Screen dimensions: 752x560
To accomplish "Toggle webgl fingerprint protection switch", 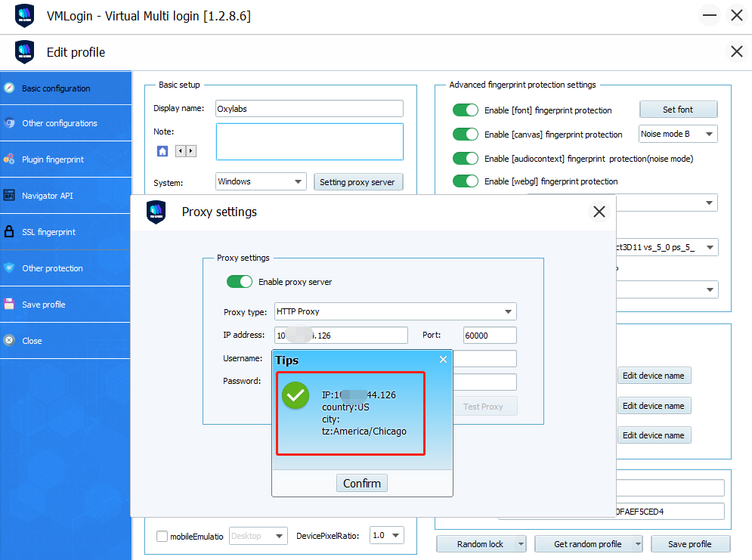I will (466, 181).
